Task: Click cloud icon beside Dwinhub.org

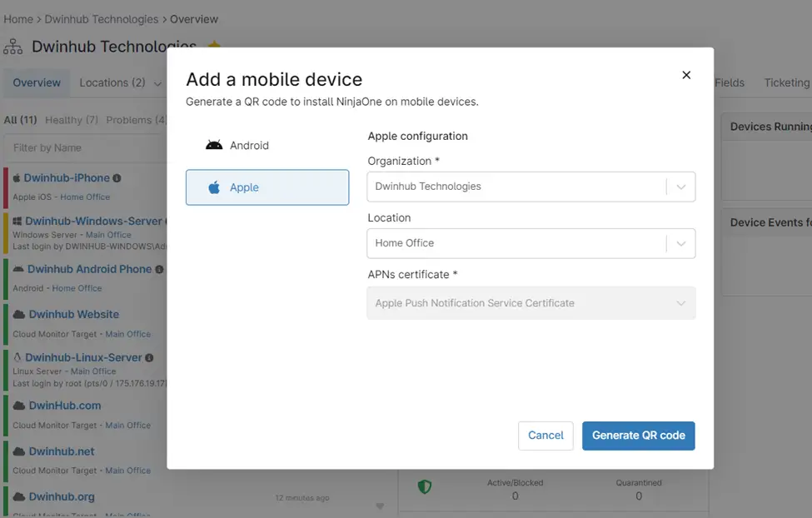Action: tap(19, 496)
